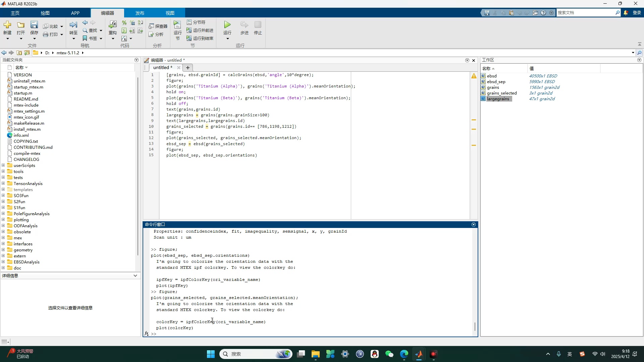The height and width of the screenshot is (362, 644).
Task: Open Microsoft Edge from the taskbar
Action: coord(404,354)
